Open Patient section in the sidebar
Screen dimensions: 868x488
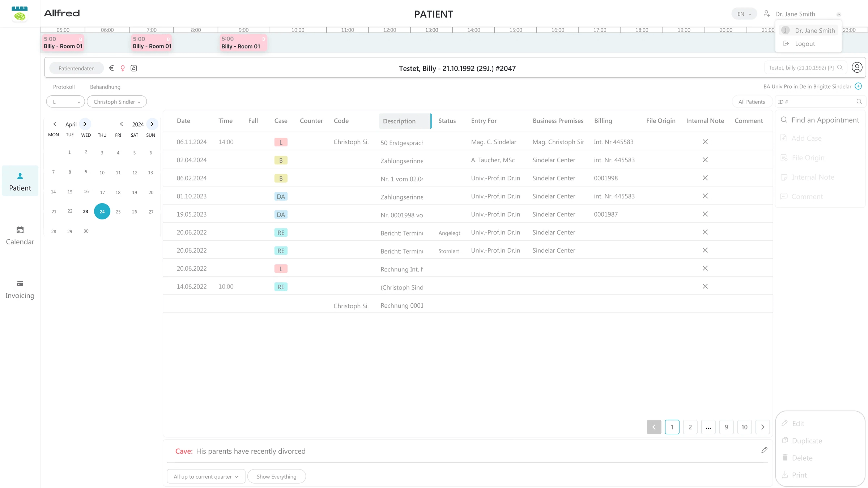click(x=20, y=181)
